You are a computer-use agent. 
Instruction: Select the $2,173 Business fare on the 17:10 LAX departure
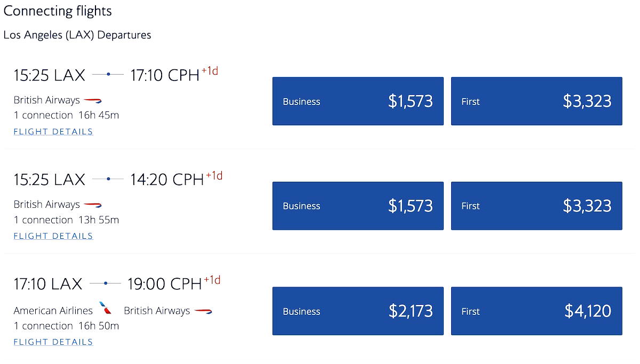pos(358,311)
